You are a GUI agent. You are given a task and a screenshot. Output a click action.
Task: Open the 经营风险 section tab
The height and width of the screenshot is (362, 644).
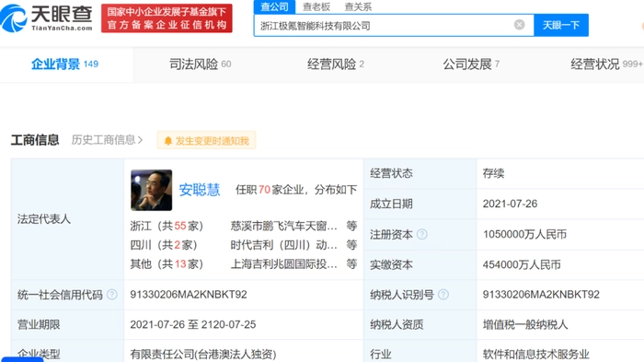coord(336,64)
